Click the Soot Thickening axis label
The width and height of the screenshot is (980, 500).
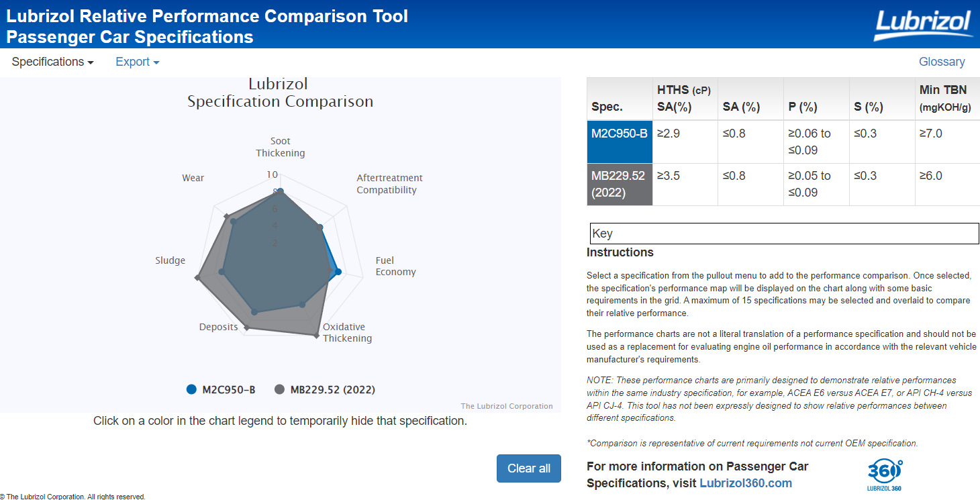point(280,147)
